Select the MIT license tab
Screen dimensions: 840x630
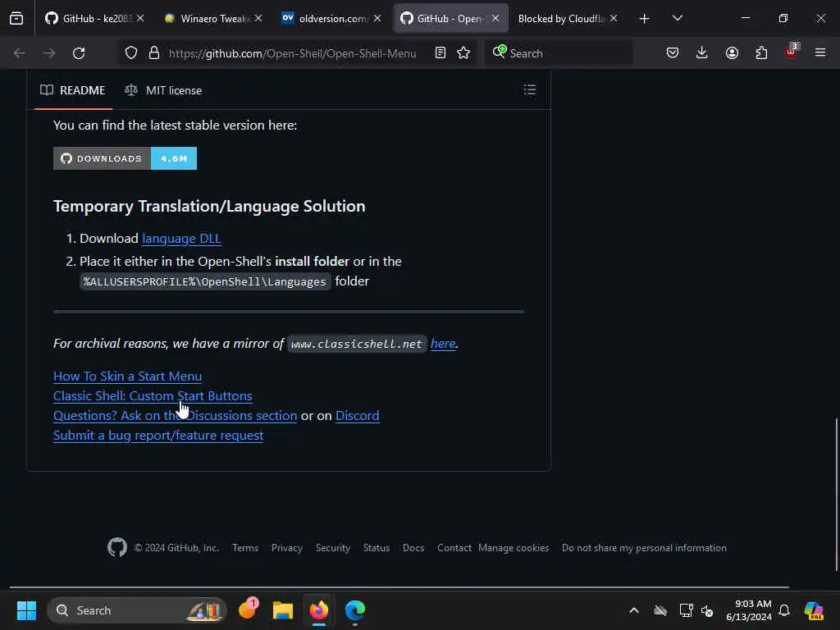(163, 90)
